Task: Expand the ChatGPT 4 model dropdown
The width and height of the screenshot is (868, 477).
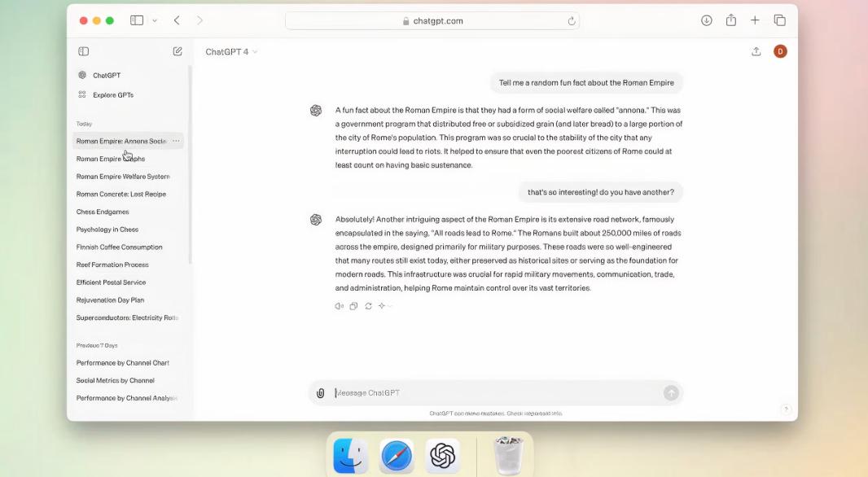Action: 230,52
